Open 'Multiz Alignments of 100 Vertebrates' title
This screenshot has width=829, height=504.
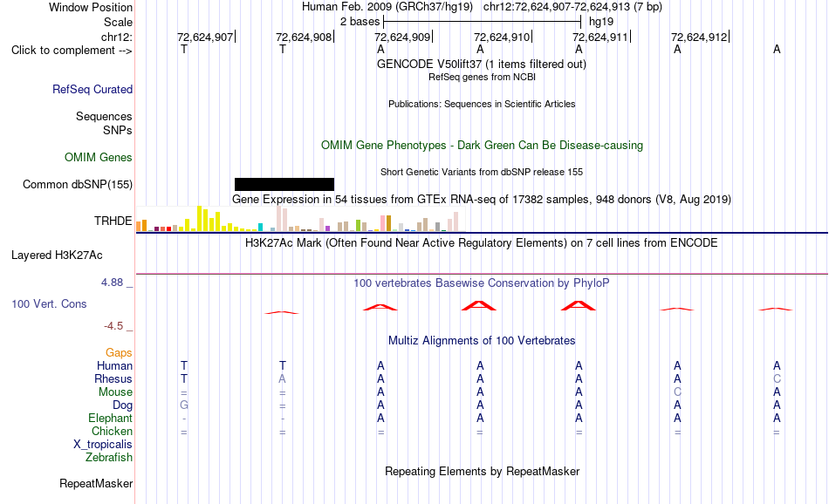click(x=482, y=340)
